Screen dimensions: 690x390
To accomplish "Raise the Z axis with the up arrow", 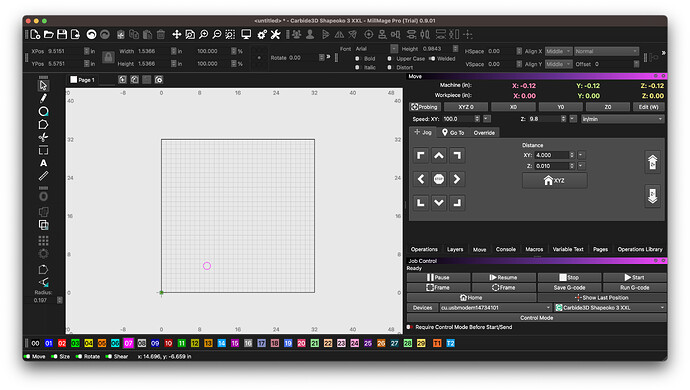I will coord(652,162).
